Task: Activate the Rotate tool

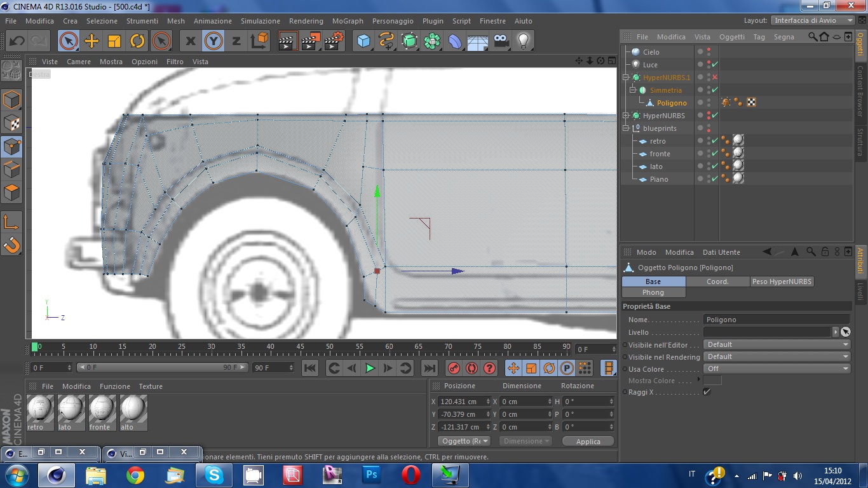Action: tap(137, 41)
